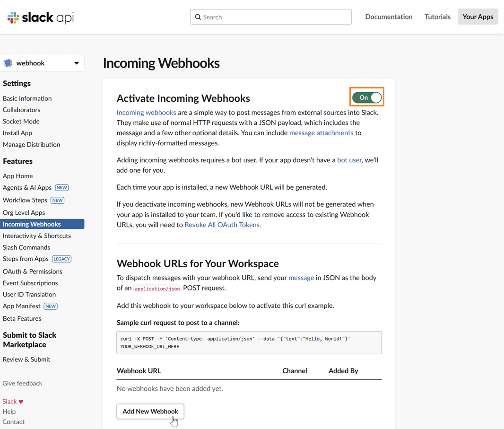504x429 pixels.
Task: Click the LEGACY badge beside Steps from Apps
Action: click(x=61, y=259)
